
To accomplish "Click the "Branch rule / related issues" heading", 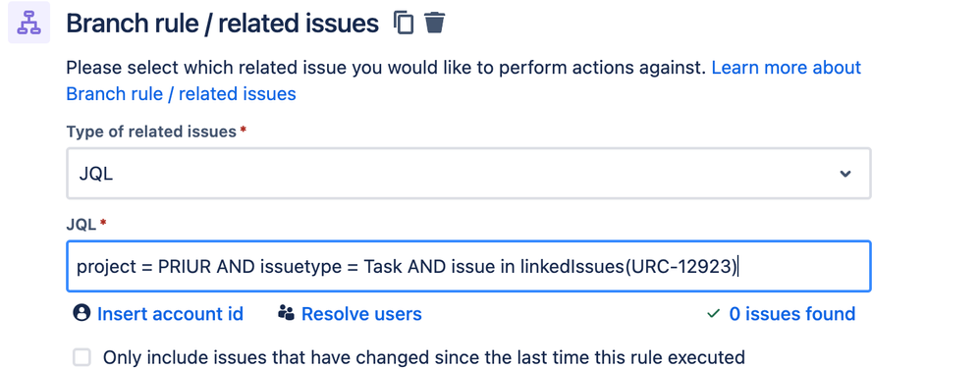I will (223, 24).
